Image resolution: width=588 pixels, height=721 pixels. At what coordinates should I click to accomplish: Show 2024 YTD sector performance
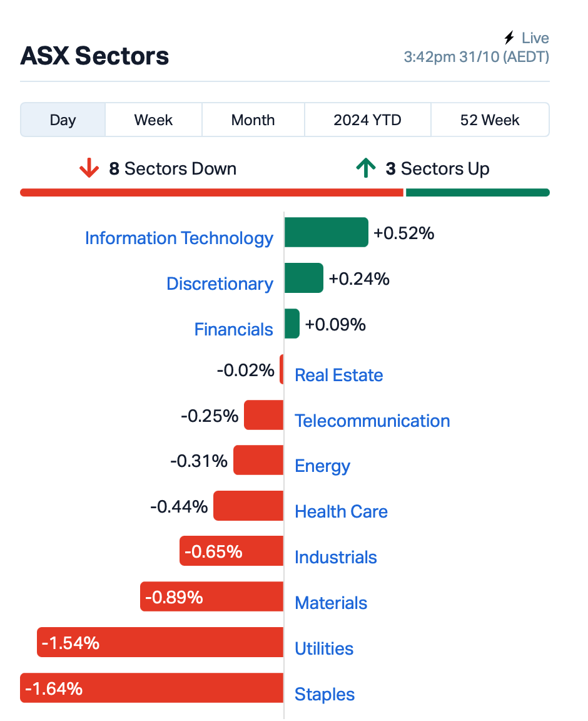(x=367, y=120)
